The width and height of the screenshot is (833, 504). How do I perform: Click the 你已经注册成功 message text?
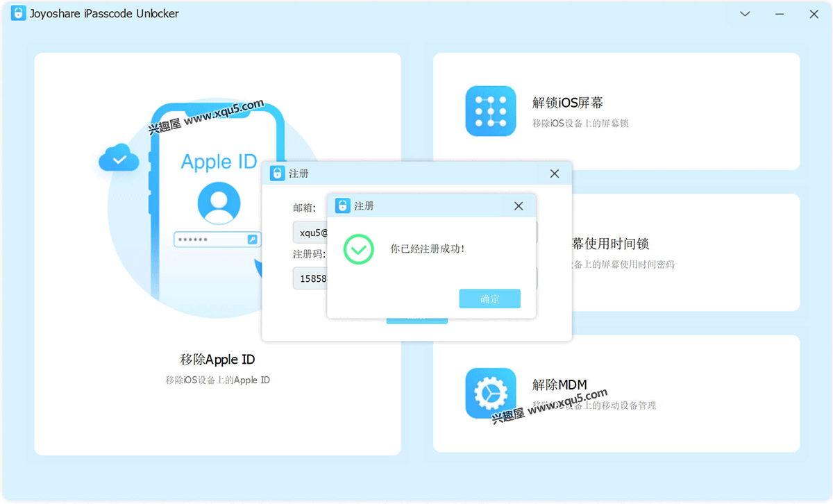(x=428, y=249)
